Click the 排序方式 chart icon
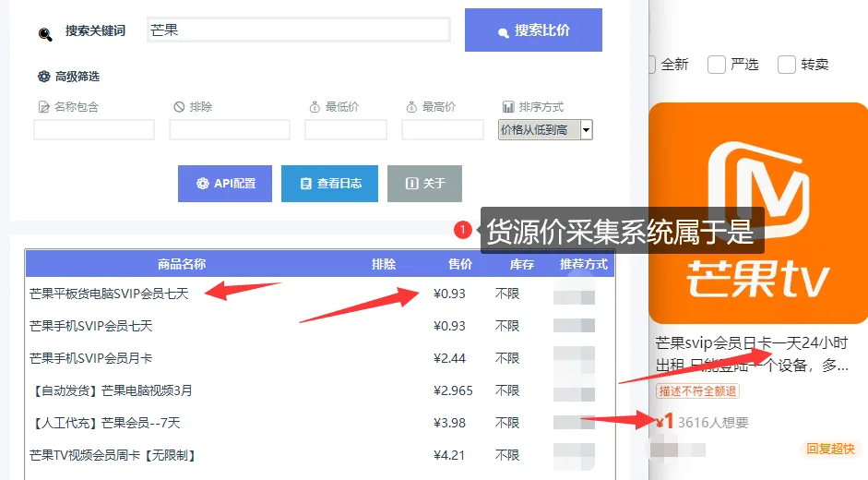 (x=507, y=107)
